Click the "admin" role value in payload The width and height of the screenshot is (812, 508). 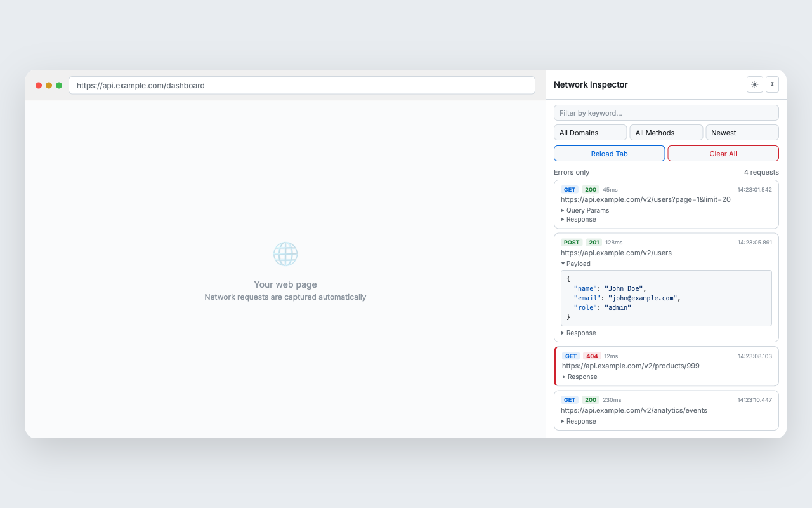(x=617, y=307)
